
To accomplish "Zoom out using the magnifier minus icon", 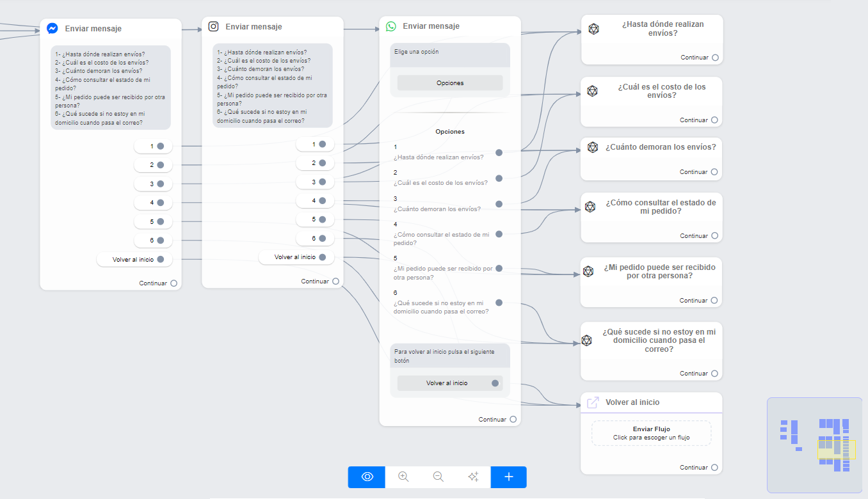I will tap(438, 477).
